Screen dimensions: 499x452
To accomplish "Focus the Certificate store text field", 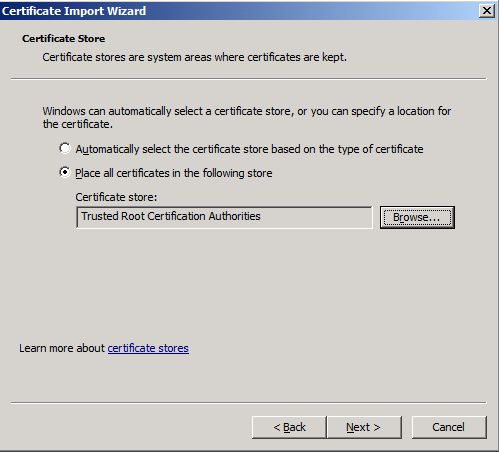I will tap(224, 217).
